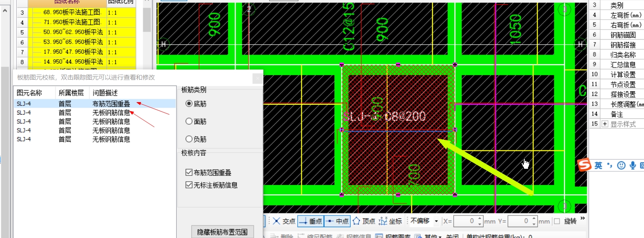Click the SLJ-4 C8@200 label on canvas
The height and width of the screenshot is (238, 644).
(x=384, y=116)
